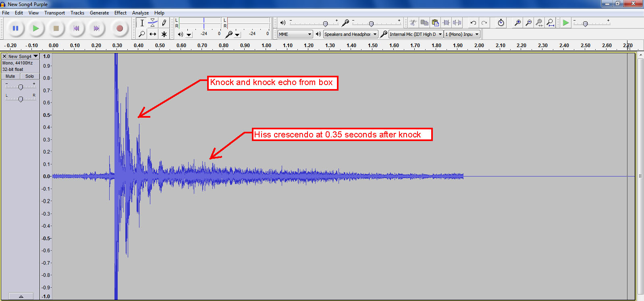Skip to start of the track
644x301 pixels.
(x=76, y=28)
